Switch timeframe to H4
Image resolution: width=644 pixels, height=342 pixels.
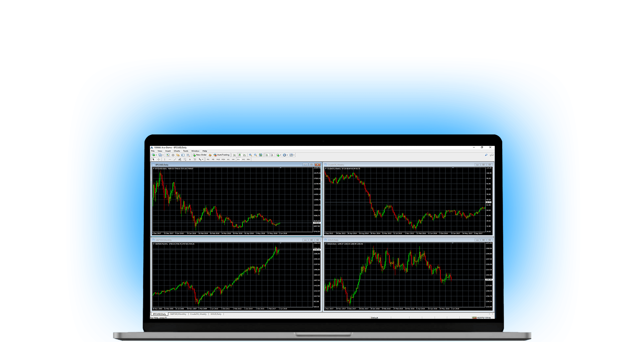point(233,159)
